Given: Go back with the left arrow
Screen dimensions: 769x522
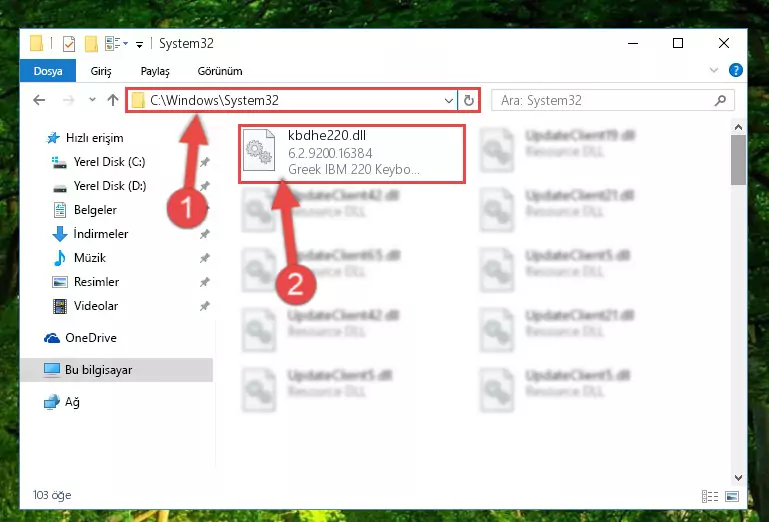Looking at the screenshot, I should [39, 100].
